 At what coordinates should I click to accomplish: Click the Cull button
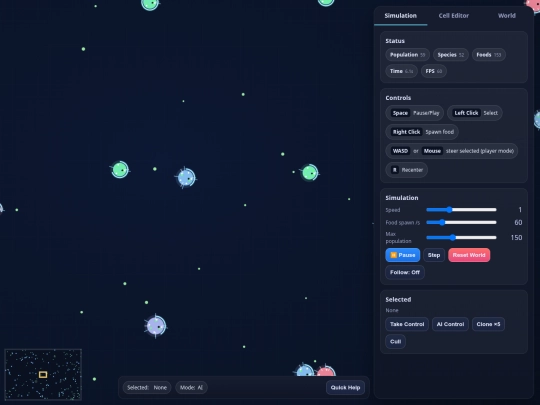[x=395, y=342]
